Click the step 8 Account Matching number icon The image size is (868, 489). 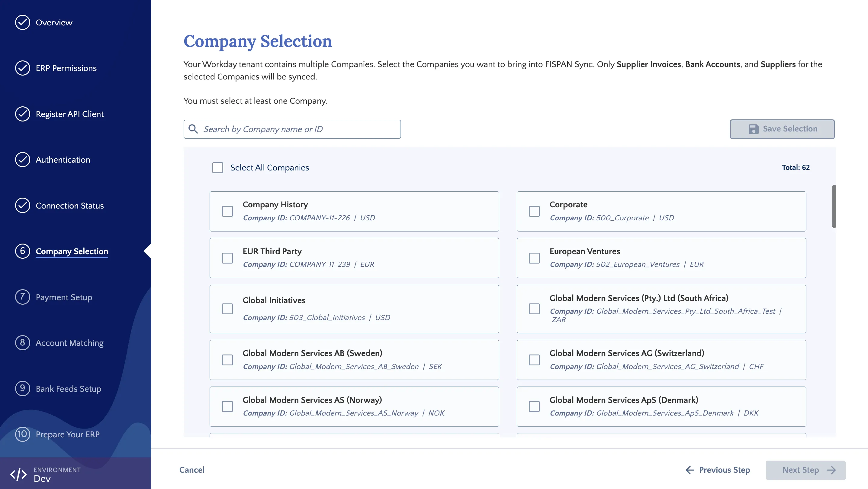pos(23,343)
